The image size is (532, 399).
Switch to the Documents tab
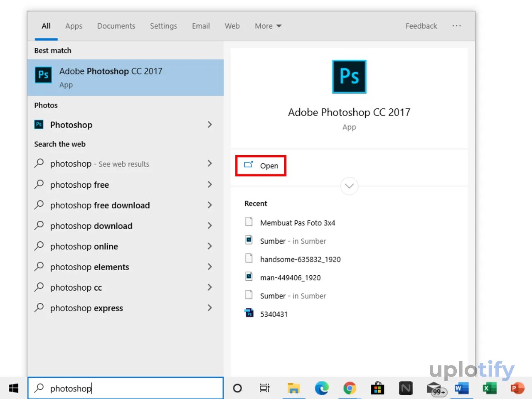116,26
